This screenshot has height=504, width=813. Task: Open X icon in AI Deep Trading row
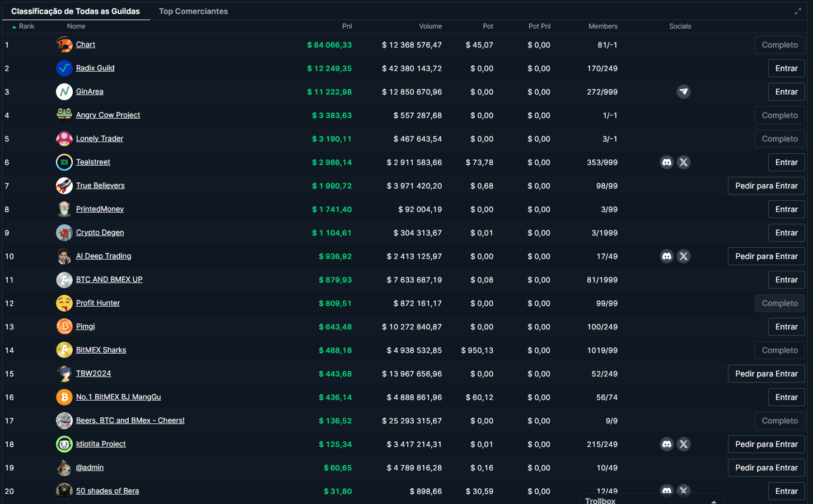[684, 256]
